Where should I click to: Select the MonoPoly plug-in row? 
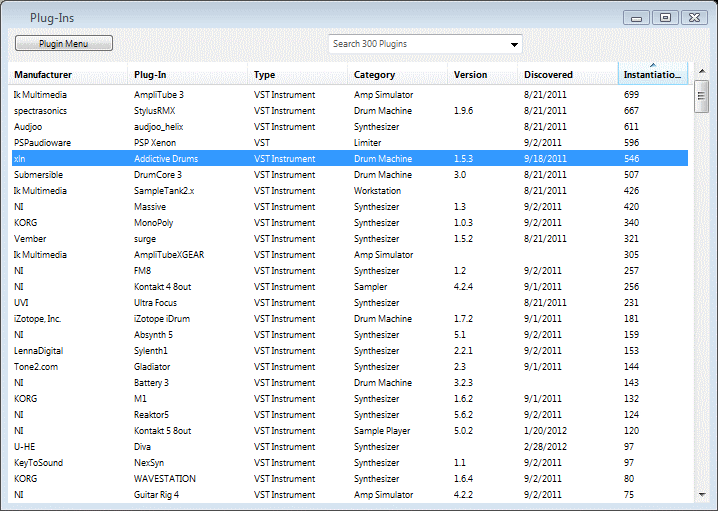tap(350, 223)
